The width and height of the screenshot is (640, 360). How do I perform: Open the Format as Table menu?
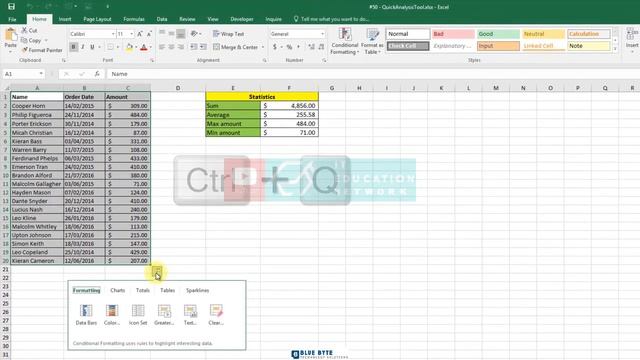(372, 41)
